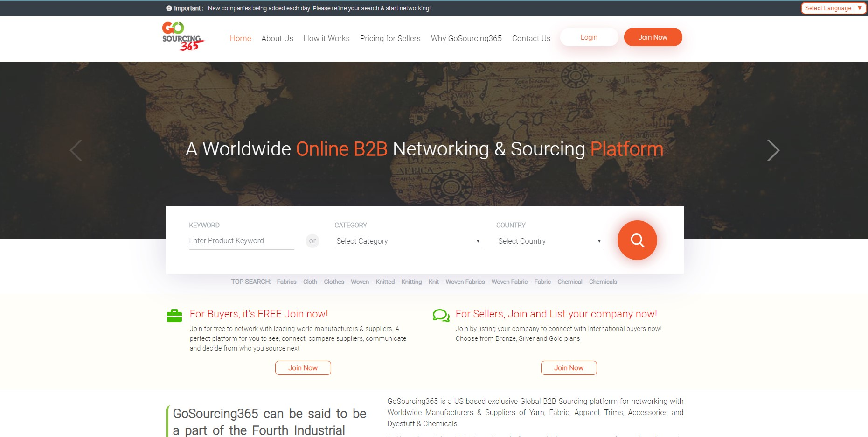The height and width of the screenshot is (437, 868).
Task: Select top search term Knitted
Action: tap(385, 282)
